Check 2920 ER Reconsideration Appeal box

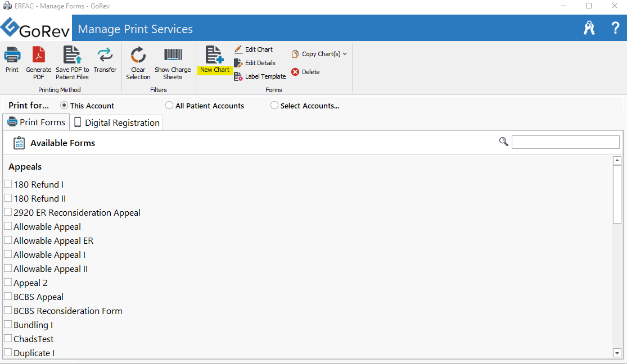coord(8,212)
